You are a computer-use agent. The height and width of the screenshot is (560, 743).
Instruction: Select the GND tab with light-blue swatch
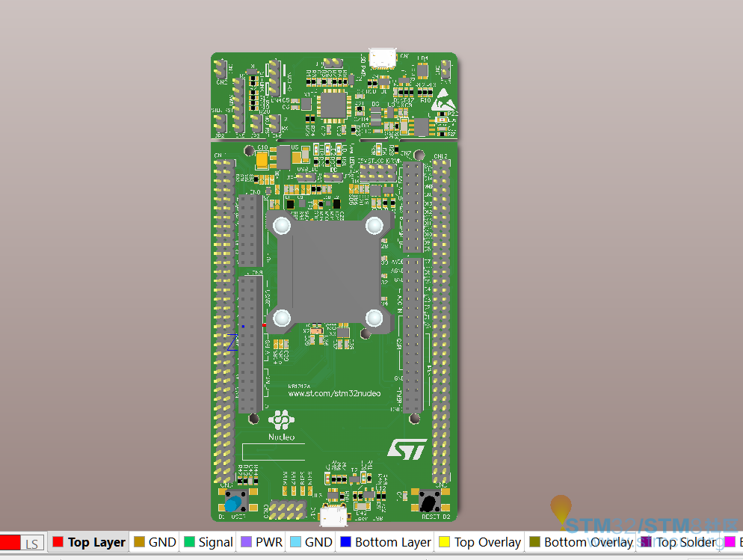pyautogui.click(x=311, y=542)
